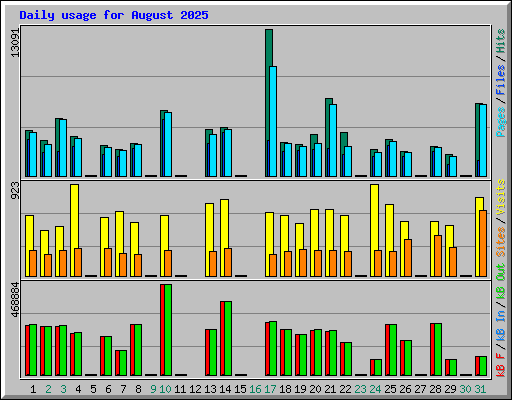The height and width of the screenshot is (400, 512).
Task: Select the orange Sites bar for day 31
Action: pyautogui.click(x=483, y=243)
